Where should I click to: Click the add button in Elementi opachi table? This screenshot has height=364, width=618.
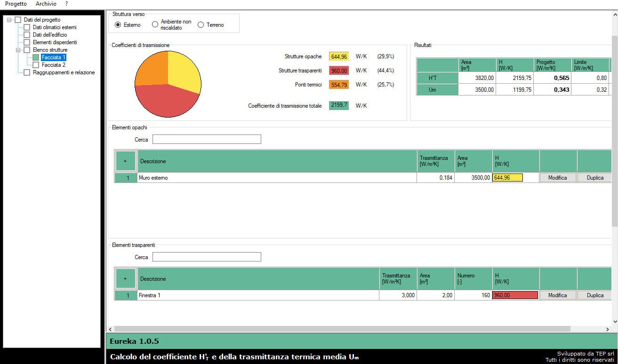coord(125,161)
